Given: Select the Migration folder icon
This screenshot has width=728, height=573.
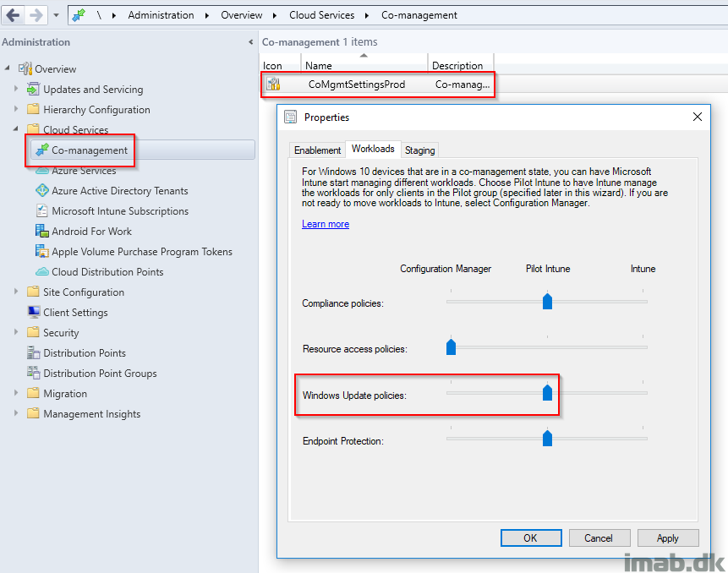Looking at the screenshot, I should point(33,393).
